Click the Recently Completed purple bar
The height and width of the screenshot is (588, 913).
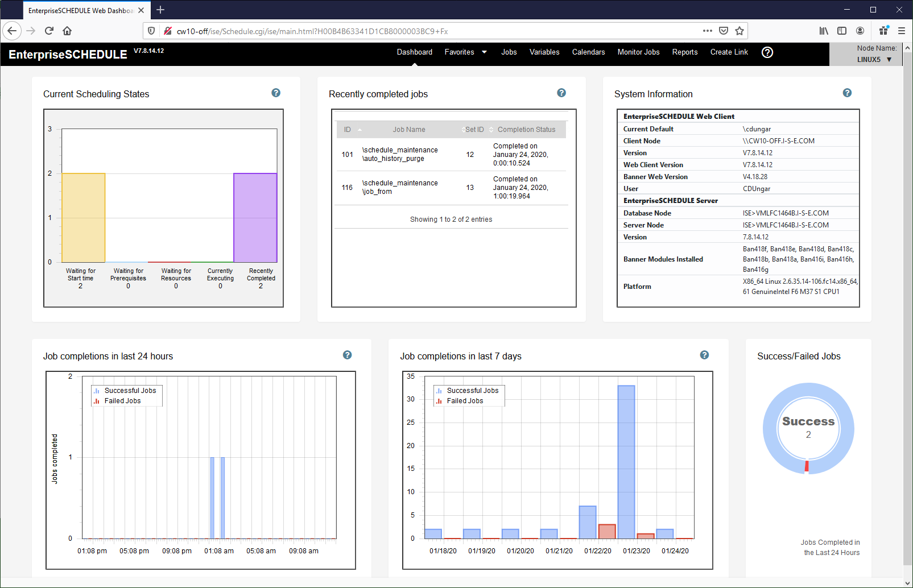(x=255, y=218)
